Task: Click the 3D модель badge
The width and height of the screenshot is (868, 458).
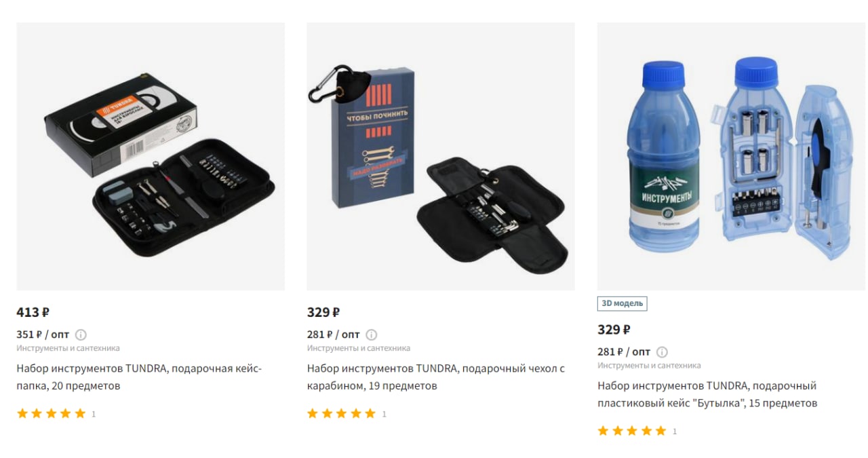Action: [x=623, y=303]
